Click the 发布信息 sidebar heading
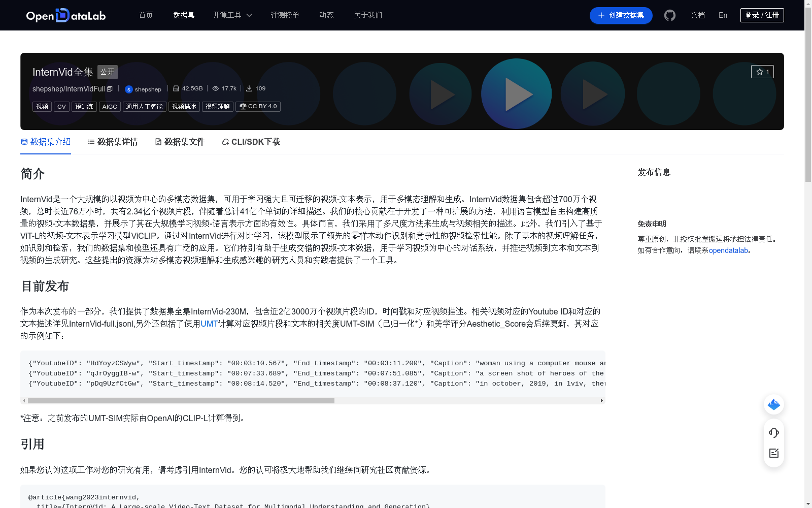This screenshot has height=508, width=812. 654,172
